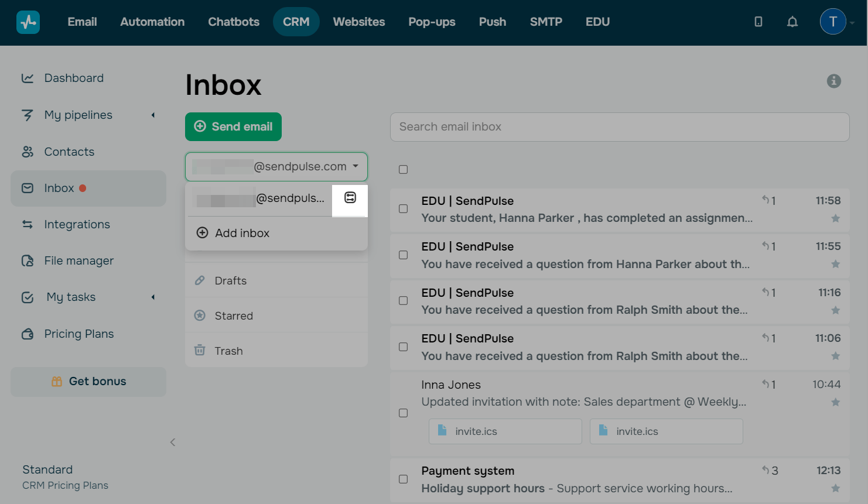This screenshot has width=868, height=504.
Task: Open second invite.ics attachment
Action: (x=667, y=431)
